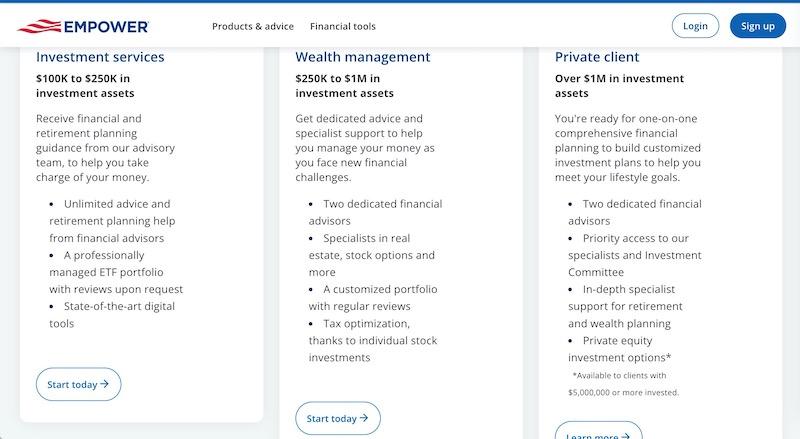Click the "professionally managed ETF portfolio" bullet

tap(116, 272)
